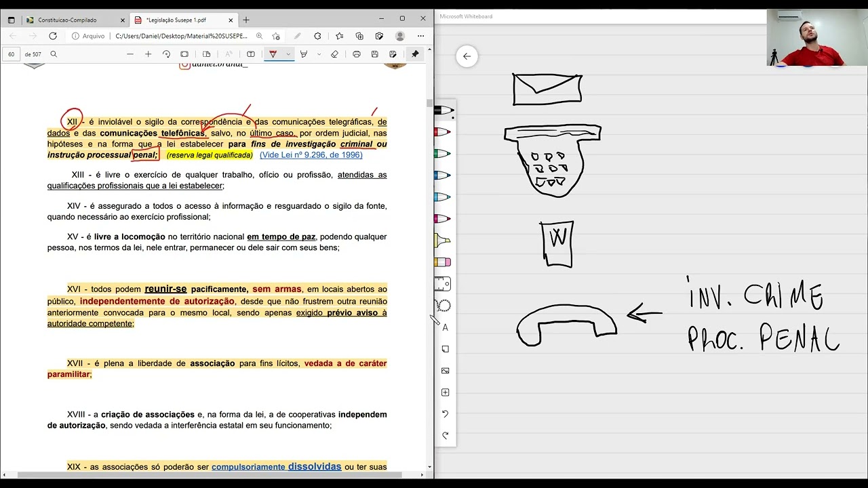868x488 pixels.
Task: Close the Constituicao-Compilado tab
Action: (122, 20)
